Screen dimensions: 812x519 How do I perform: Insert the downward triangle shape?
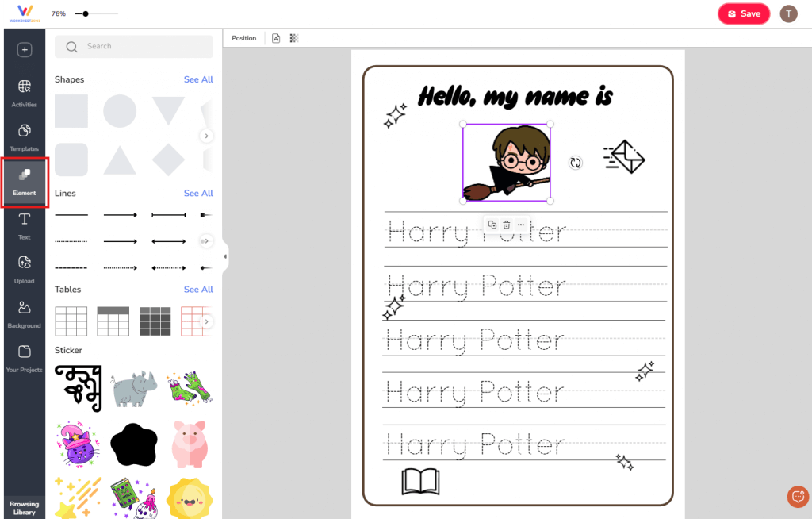tap(168, 110)
